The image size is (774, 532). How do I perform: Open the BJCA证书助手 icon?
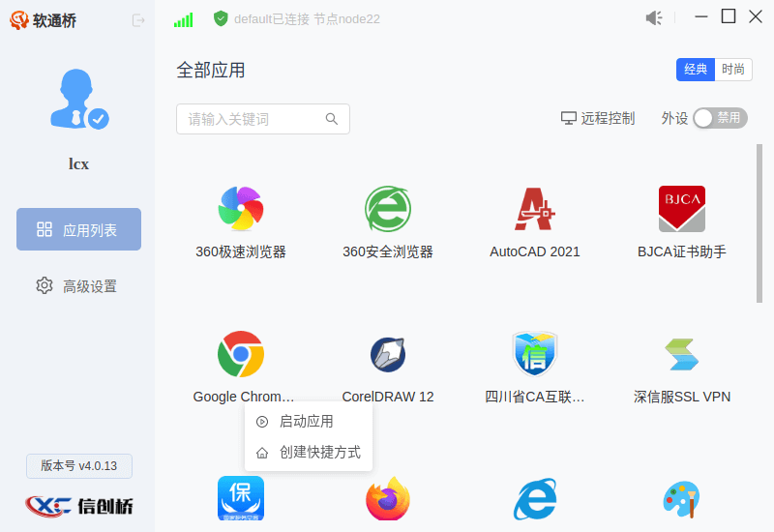tap(682, 209)
